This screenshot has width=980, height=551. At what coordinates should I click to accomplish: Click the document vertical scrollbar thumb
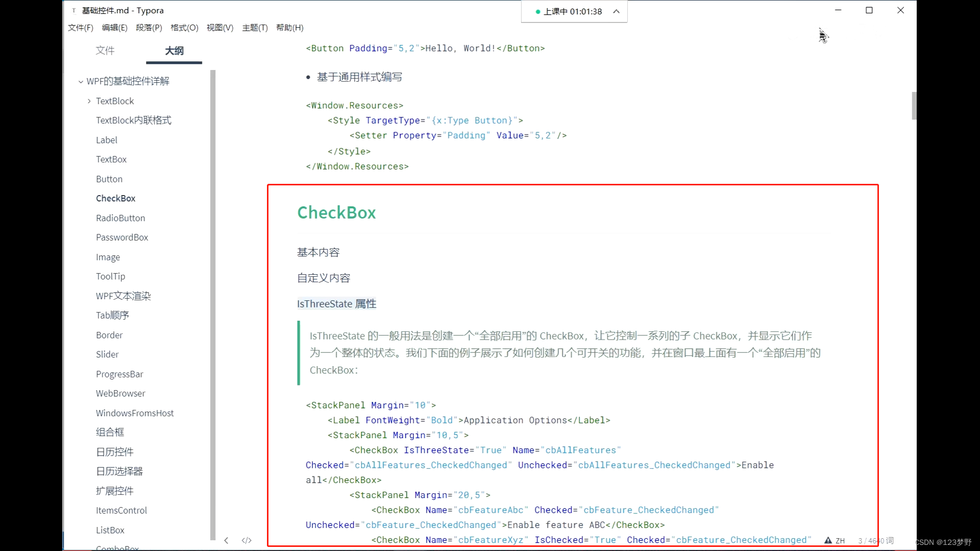tap(914, 106)
